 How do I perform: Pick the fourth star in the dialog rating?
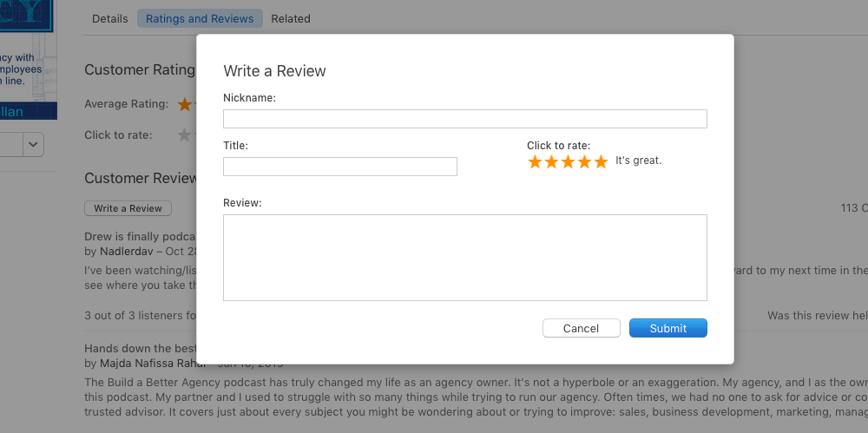(584, 162)
